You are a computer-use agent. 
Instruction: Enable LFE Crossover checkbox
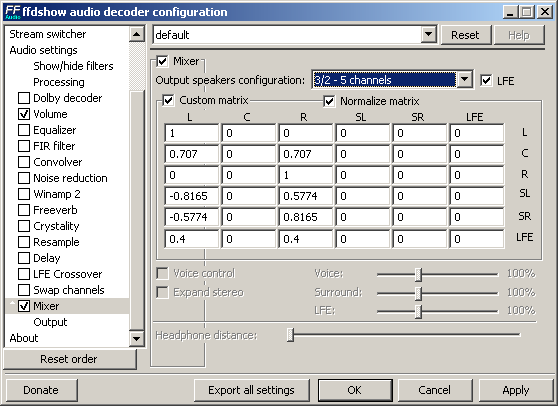pos(24,274)
